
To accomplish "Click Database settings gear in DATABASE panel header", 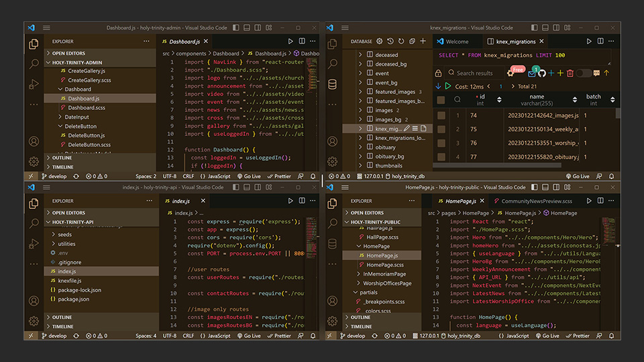I will click(x=380, y=41).
